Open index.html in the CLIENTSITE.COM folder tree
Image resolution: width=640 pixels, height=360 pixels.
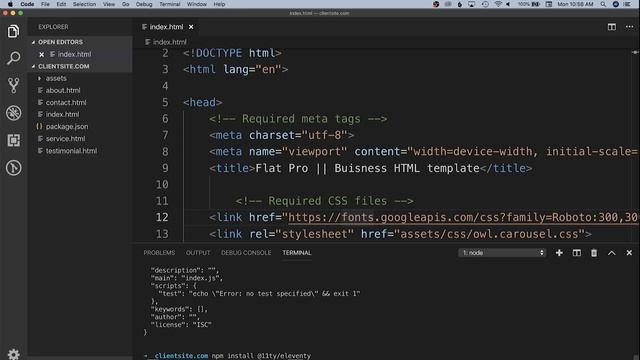pos(62,114)
